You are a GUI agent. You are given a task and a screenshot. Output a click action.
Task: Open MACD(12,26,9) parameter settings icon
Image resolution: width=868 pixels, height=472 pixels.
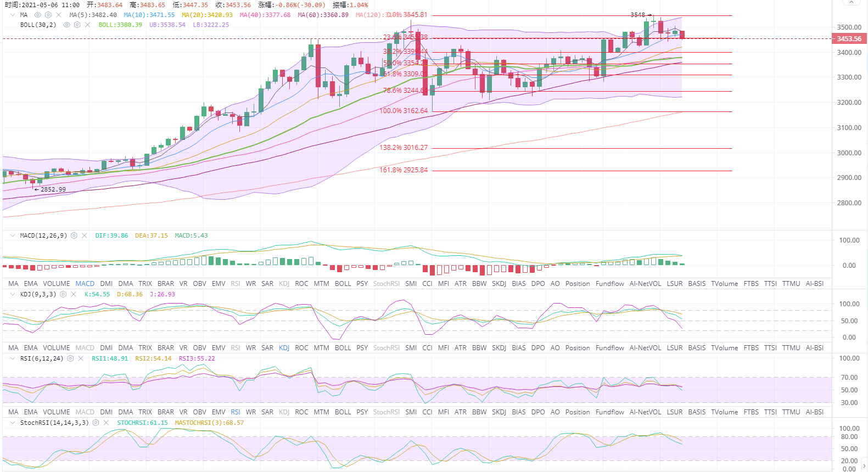point(74,235)
